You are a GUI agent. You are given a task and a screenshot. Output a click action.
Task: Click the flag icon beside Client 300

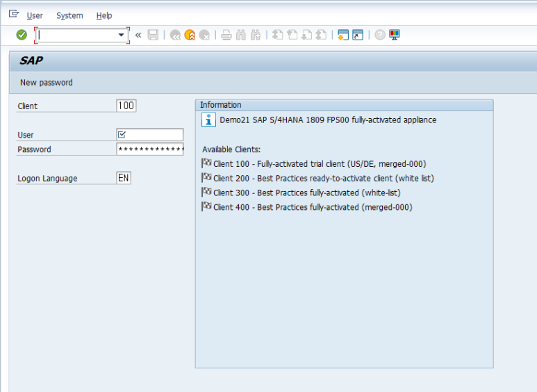coord(207,192)
